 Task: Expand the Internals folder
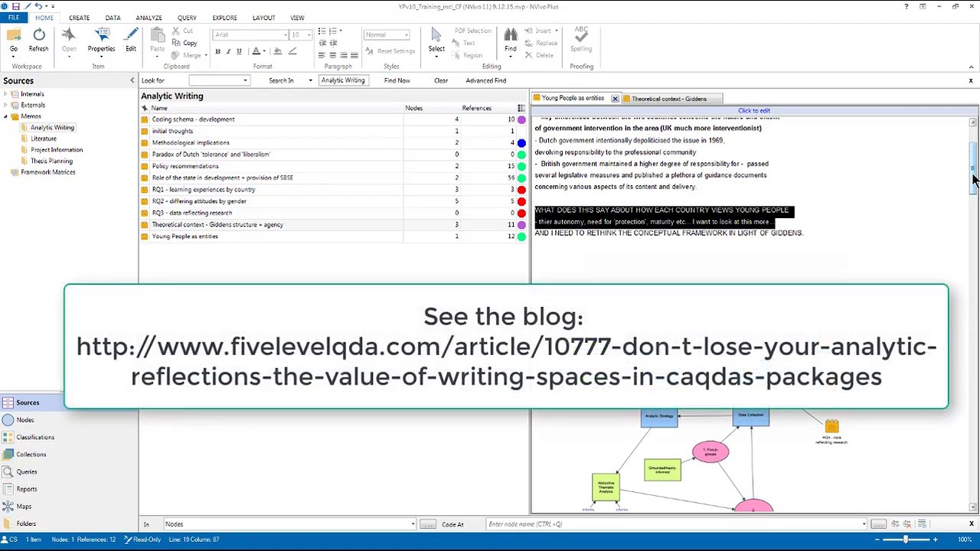tap(6, 94)
